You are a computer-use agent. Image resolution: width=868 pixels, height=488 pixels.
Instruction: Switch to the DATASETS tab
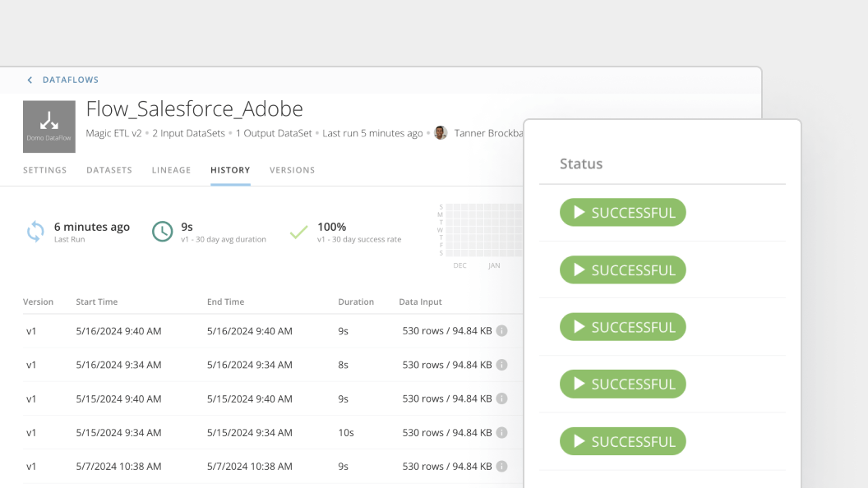(109, 170)
